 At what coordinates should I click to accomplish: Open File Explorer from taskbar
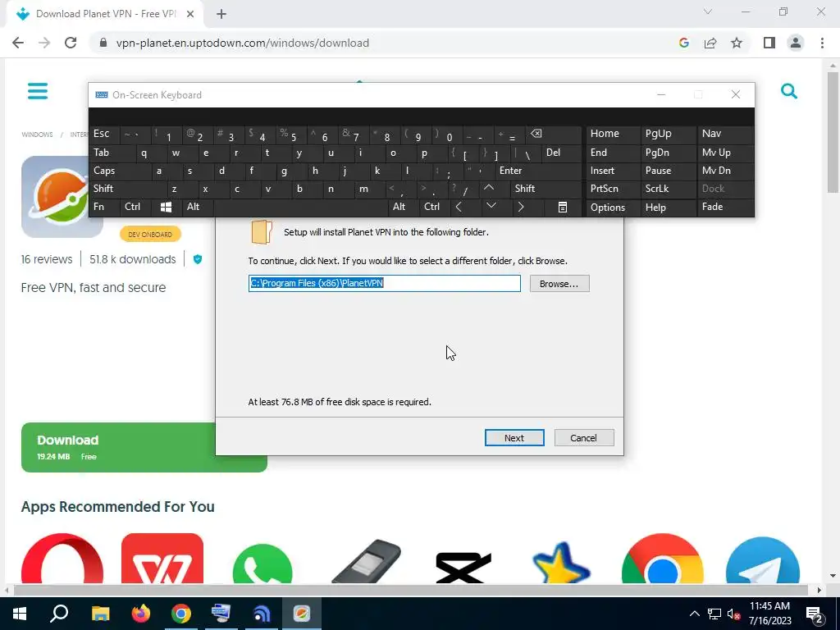(x=100, y=614)
